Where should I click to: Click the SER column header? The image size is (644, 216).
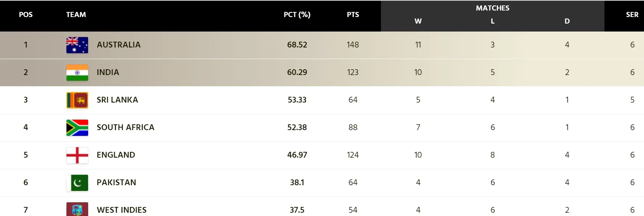pyautogui.click(x=632, y=14)
